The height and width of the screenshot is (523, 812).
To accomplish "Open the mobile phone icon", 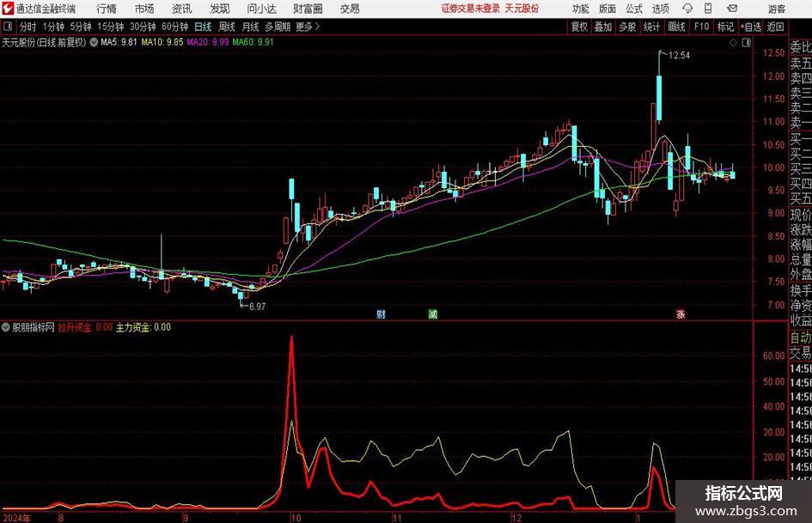I will [x=708, y=9].
